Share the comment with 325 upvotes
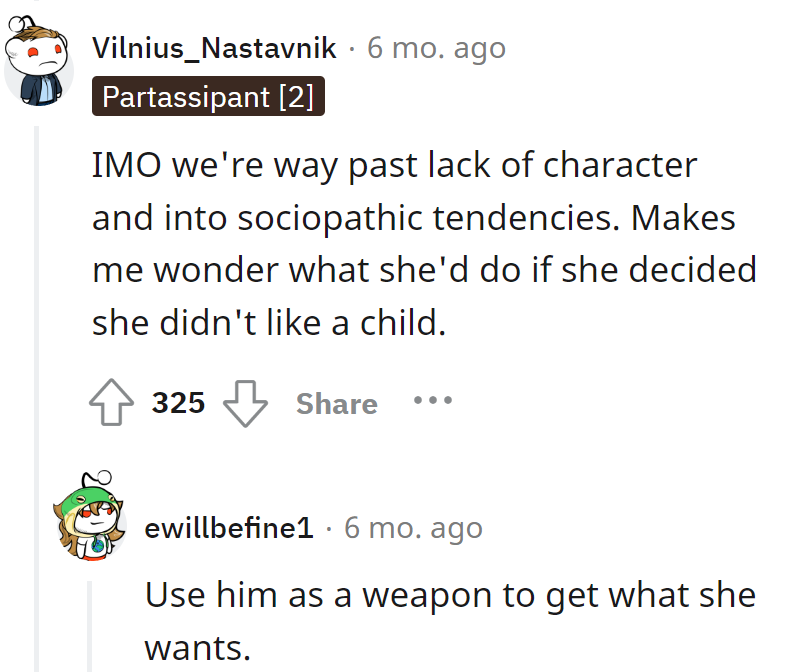This screenshot has height=672, width=791. [x=336, y=404]
